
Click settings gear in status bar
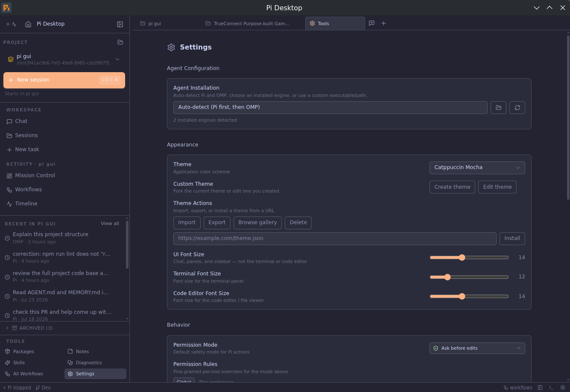tap(563, 388)
